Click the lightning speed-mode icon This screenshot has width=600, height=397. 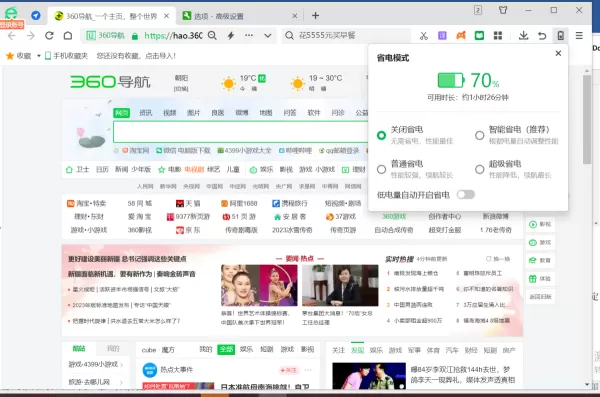(231, 36)
